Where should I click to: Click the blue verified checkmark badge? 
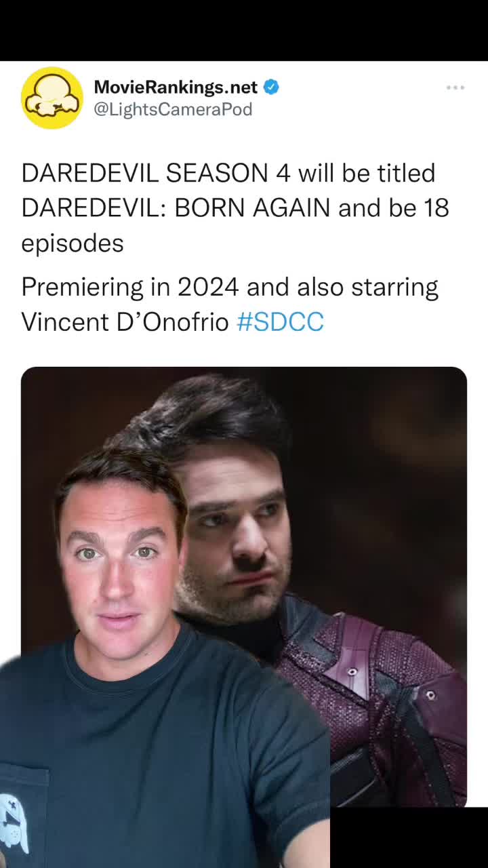271,87
